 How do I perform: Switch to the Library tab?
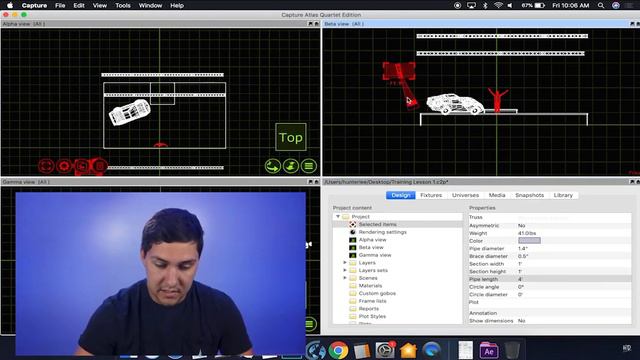pyautogui.click(x=563, y=195)
